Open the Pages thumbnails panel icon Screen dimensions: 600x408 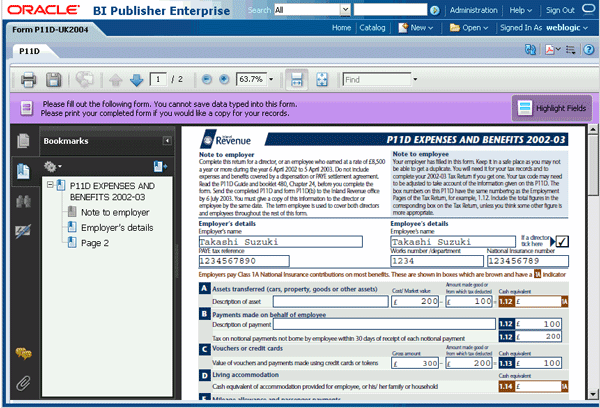(x=24, y=141)
